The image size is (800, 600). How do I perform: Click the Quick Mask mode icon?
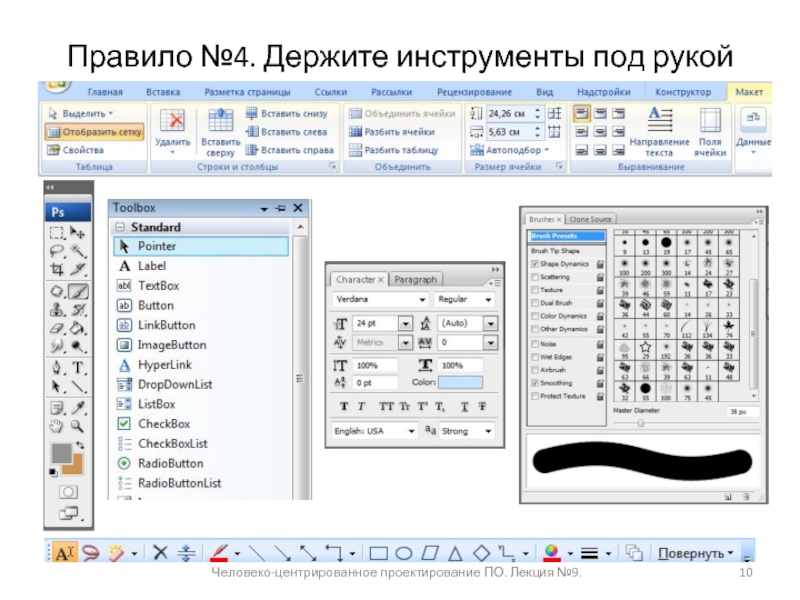[68, 492]
